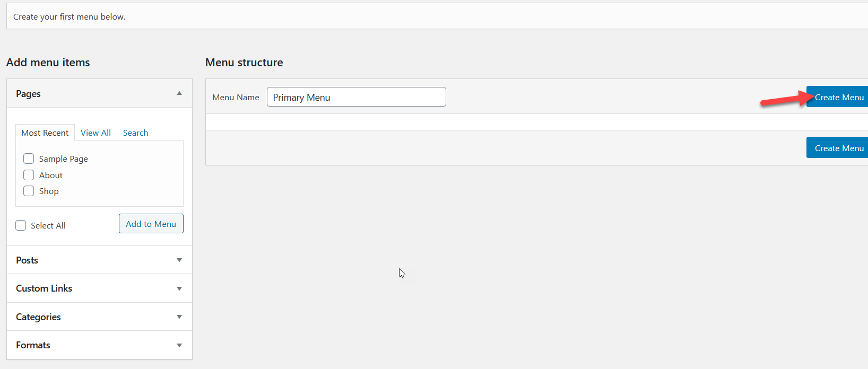This screenshot has height=369, width=868.
Task: Open the Categories accordion section
Action: (99, 317)
